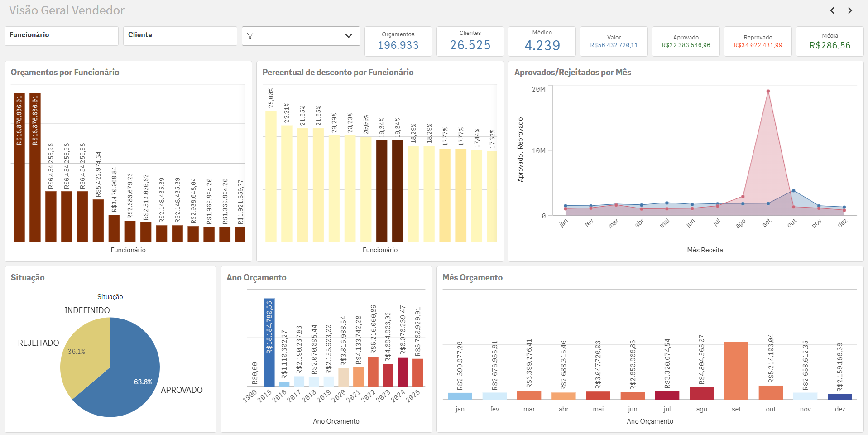Click the Média KPI R$286,56
868x435 pixels.
[x=830, y=45]
